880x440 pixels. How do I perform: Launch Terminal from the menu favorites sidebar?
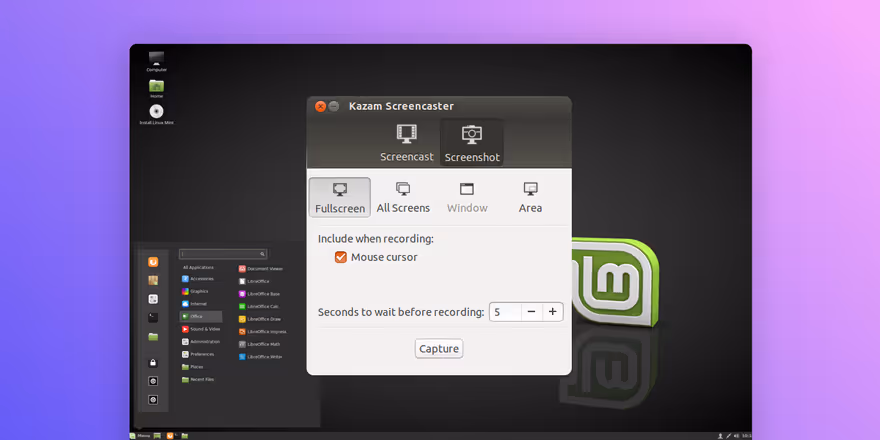[153, 318]
